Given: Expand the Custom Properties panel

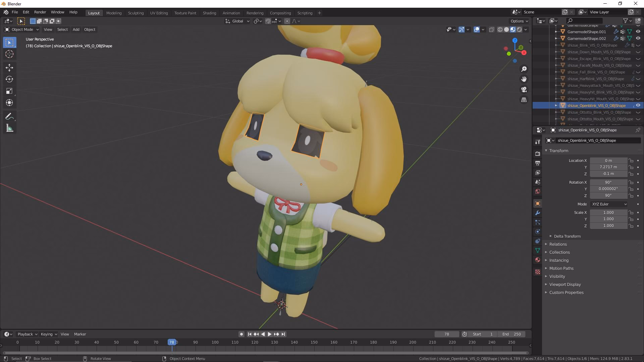Looking at the screenshot, I should pyautogui.click(x=566, y=293).
